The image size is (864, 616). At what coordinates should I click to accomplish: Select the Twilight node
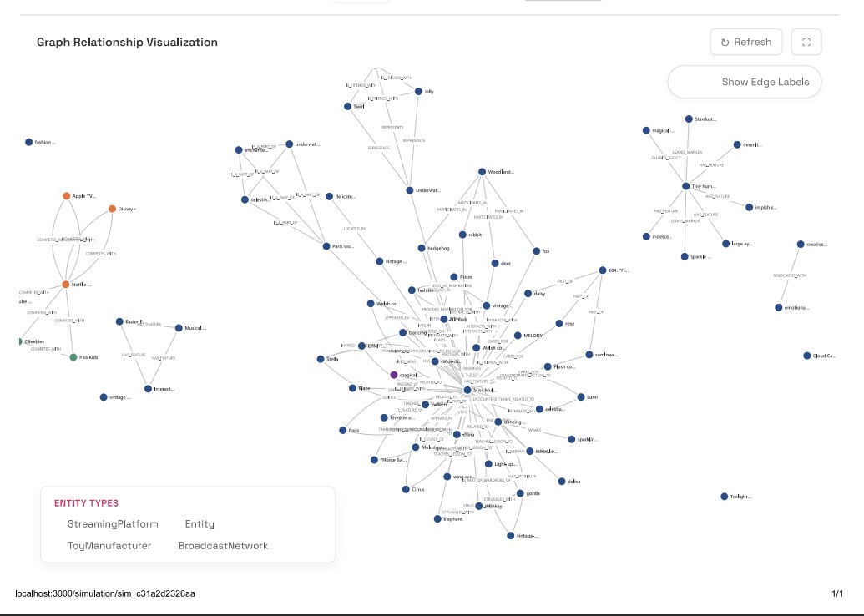pos(724,497)
